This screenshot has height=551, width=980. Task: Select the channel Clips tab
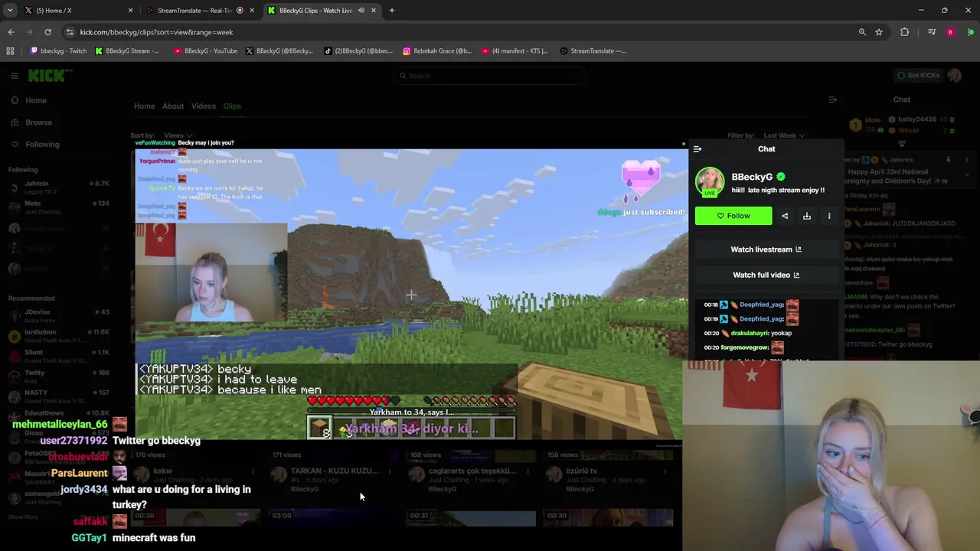pos(232,106)
